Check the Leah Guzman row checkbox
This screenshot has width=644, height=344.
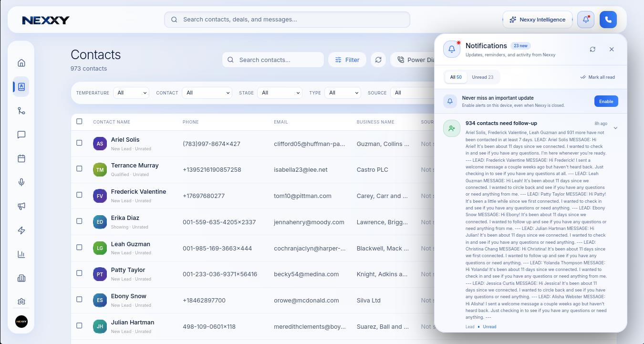(79, 247)
